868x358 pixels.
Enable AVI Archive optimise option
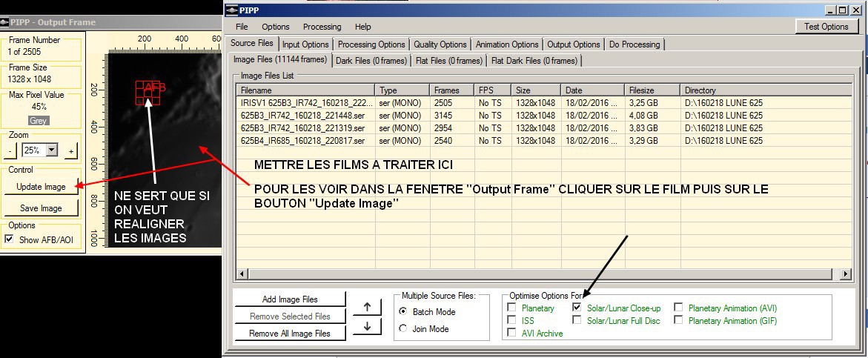[x=511, y=333]
